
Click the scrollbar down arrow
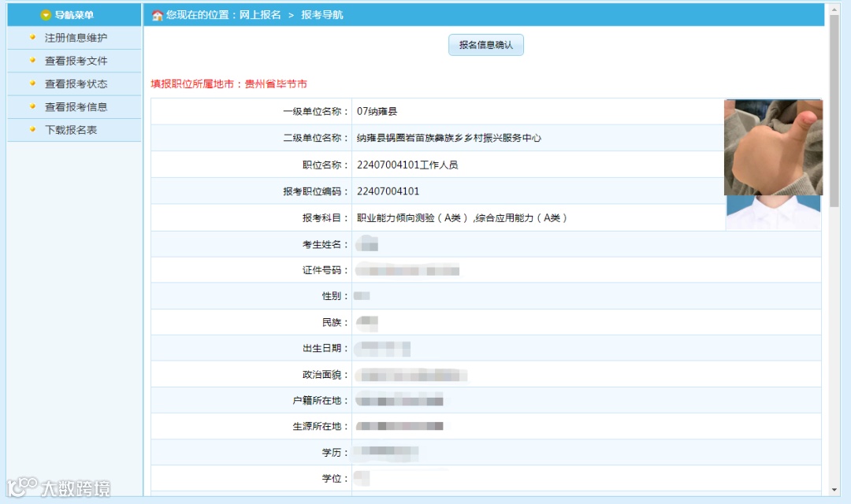point(834,490)
